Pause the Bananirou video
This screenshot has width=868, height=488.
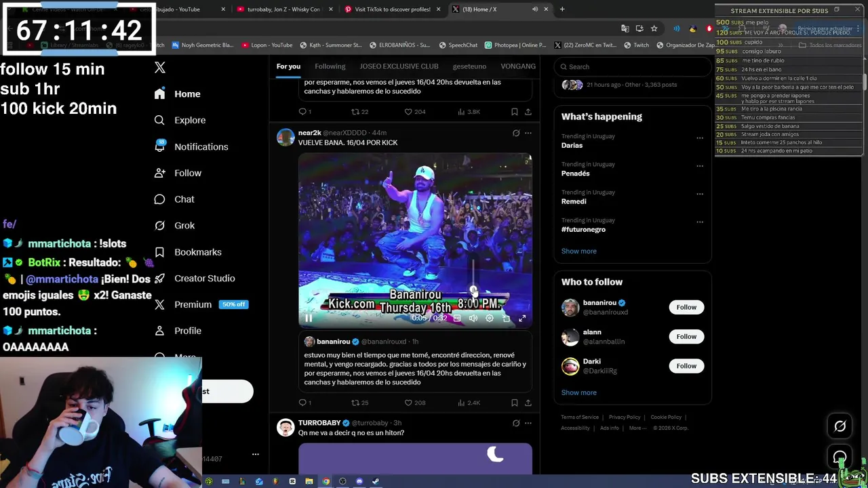coord(309,318)
